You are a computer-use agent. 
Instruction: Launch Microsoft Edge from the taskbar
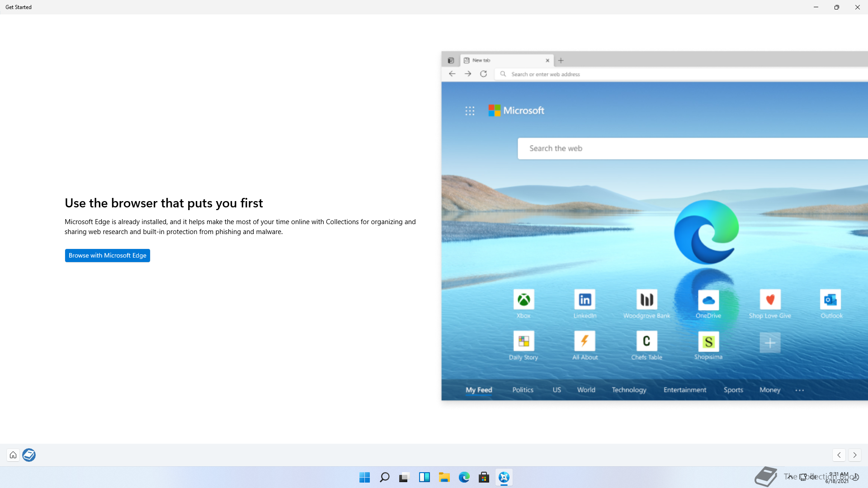(464, 477)
